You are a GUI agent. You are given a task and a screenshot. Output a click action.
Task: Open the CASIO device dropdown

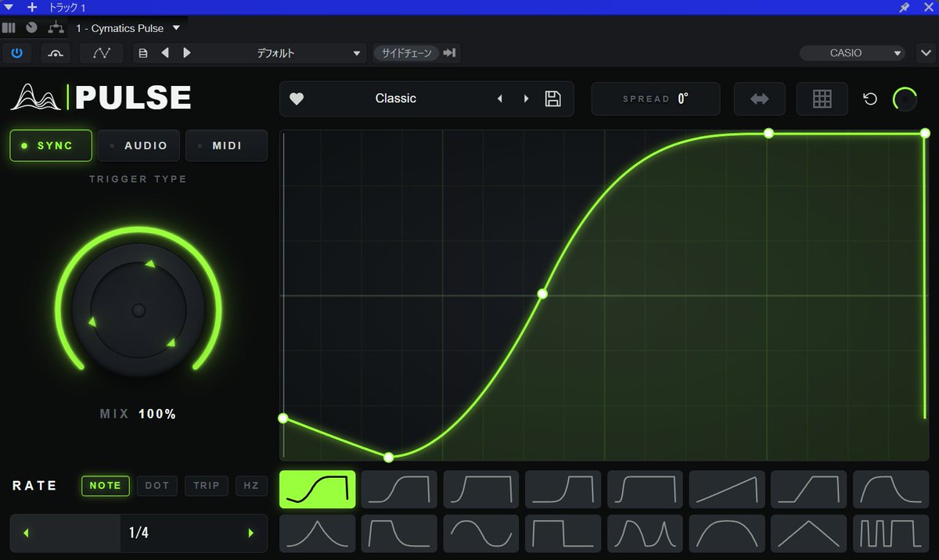(x=852, y=53)
